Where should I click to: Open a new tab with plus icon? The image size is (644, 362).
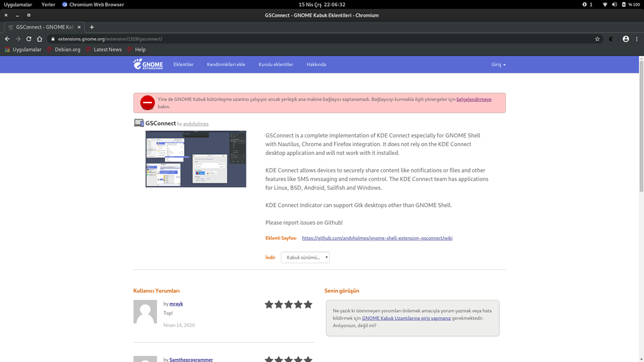tap(92, 27)
